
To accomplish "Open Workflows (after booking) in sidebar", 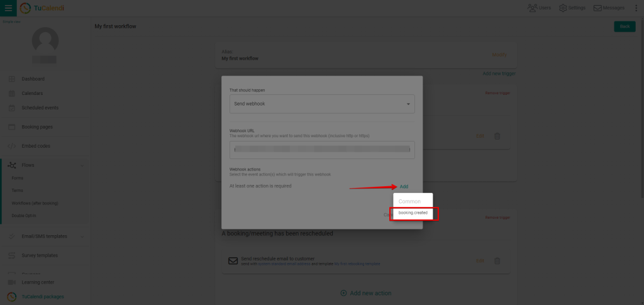I will tap(35, 203).
